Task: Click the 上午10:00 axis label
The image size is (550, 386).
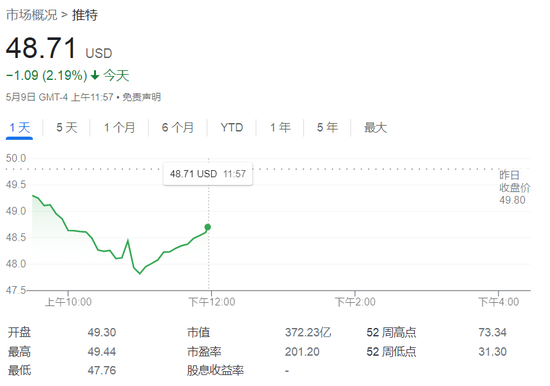Action: pyautogui.click(x=68, y=302)
